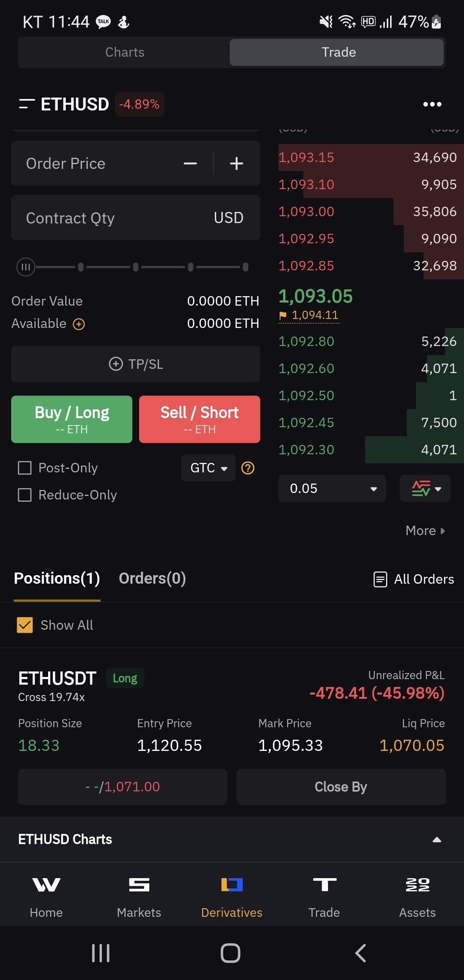The width and height of the screenshot is (464, 980).
Task: Enable the Post-Only checkbox
Action: click(x=25, y=468)
